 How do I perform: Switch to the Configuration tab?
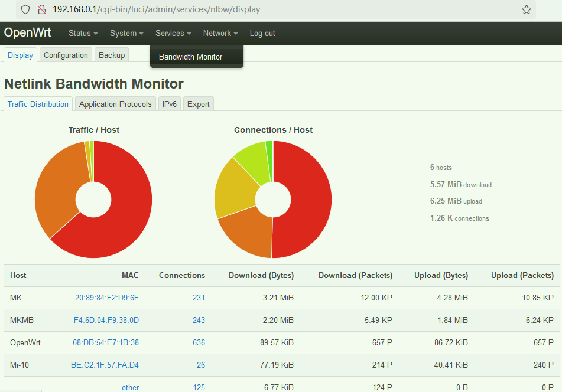point(66,55)
